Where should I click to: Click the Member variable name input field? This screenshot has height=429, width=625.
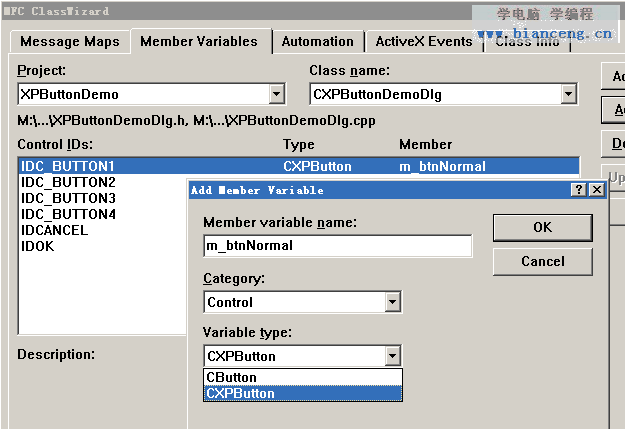coord(338,246)
